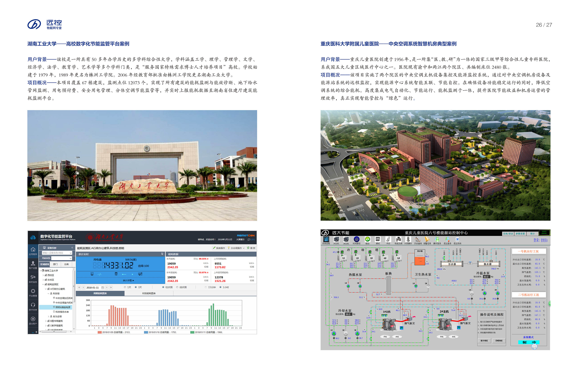578x392 pixels.
Task: Click refresh icon in 表计实时 header
Action: tap(162, 254)
